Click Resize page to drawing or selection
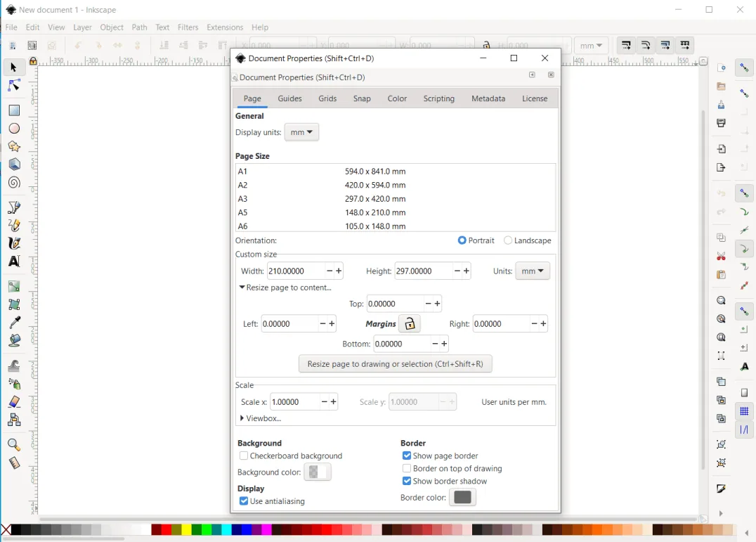Screen dimensions: 756x542 click(x=396, y=363)
